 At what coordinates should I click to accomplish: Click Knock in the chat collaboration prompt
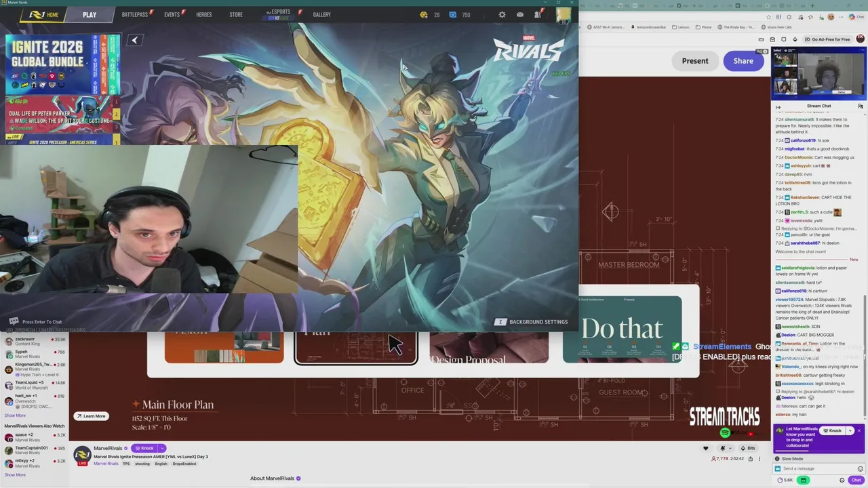[831, 430]
